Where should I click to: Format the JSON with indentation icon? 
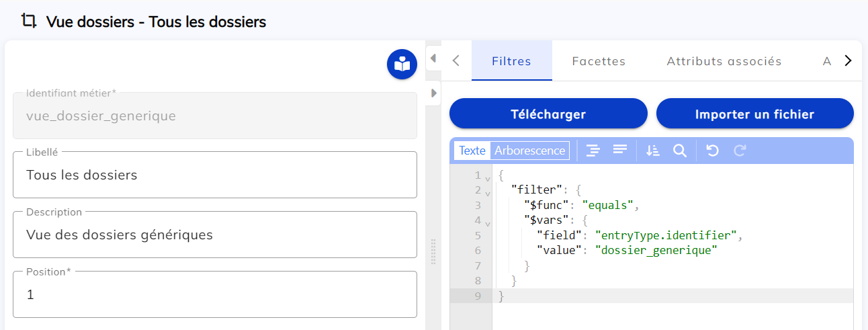tap(593, 151)
